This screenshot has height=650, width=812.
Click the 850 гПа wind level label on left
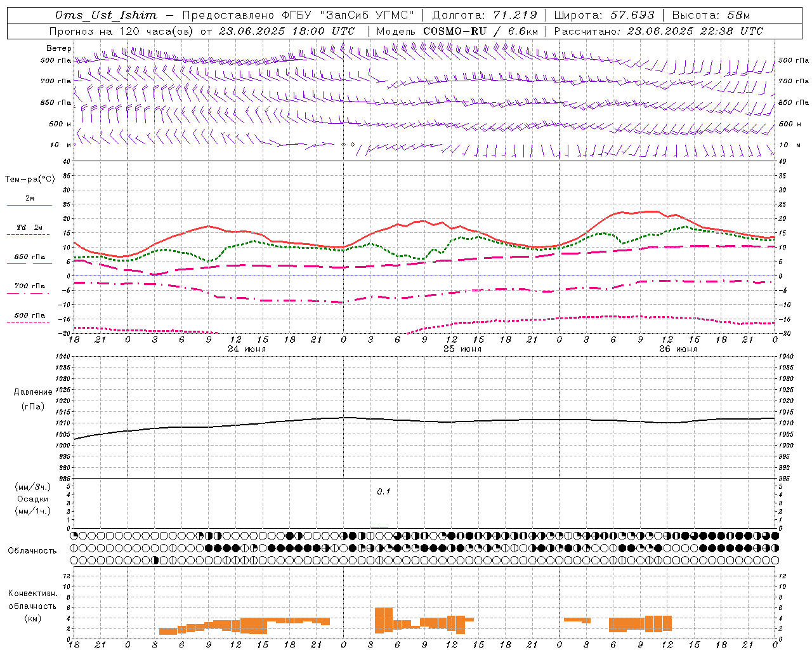56,103
